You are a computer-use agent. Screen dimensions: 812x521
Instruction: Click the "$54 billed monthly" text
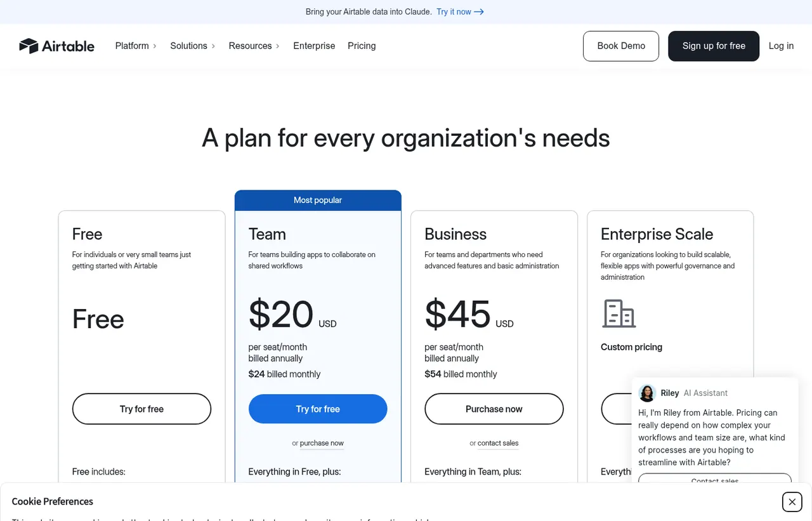click(461, 374)
